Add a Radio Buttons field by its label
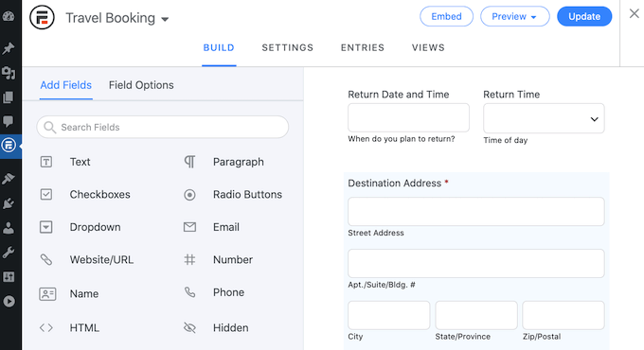 pos(247,194)
